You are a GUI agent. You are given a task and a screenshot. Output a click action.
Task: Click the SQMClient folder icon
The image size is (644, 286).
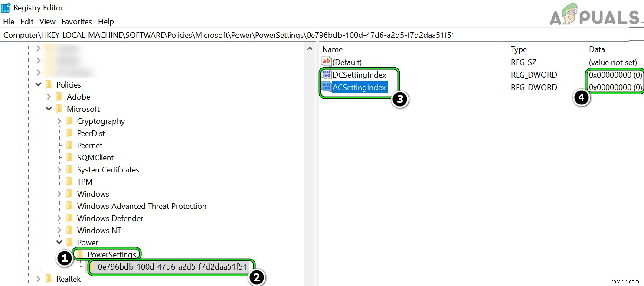[x=70, y=157]
